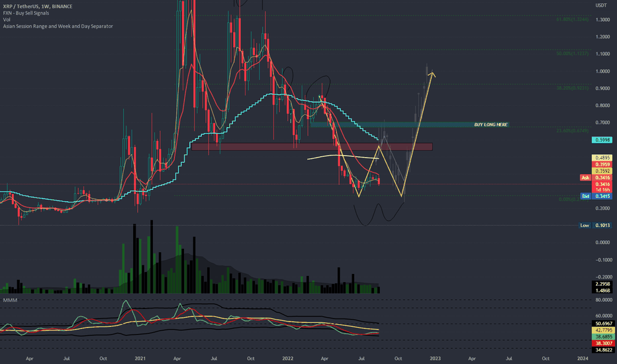
Task: Click the 1.1000 price axis label
Action: (x=602, y=54)
